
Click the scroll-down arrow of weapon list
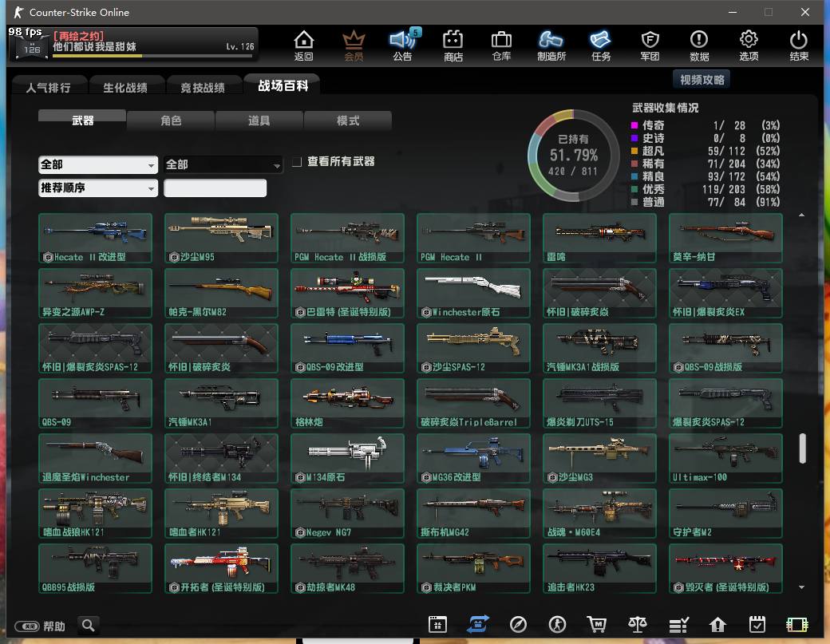click(802, 587)
